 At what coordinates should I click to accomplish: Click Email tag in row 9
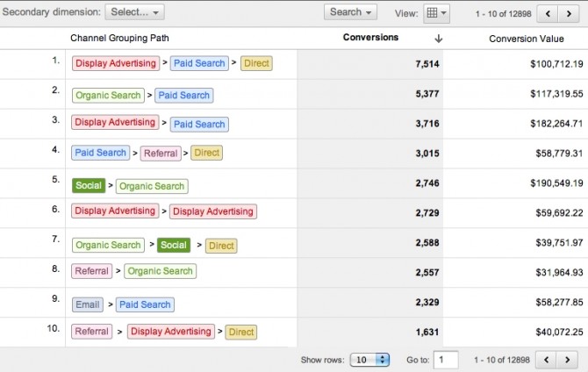87,304
